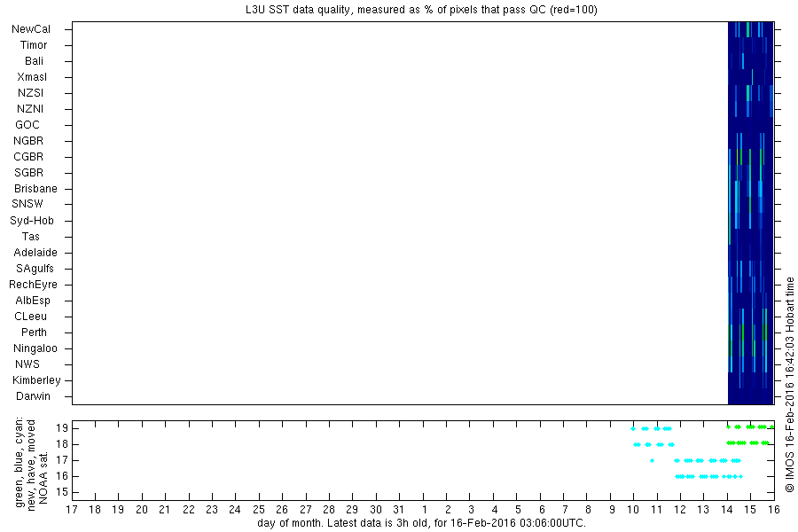The image size is (798, 532).
Task: Click day 1 on the x-axis
Action: [425, 510]
